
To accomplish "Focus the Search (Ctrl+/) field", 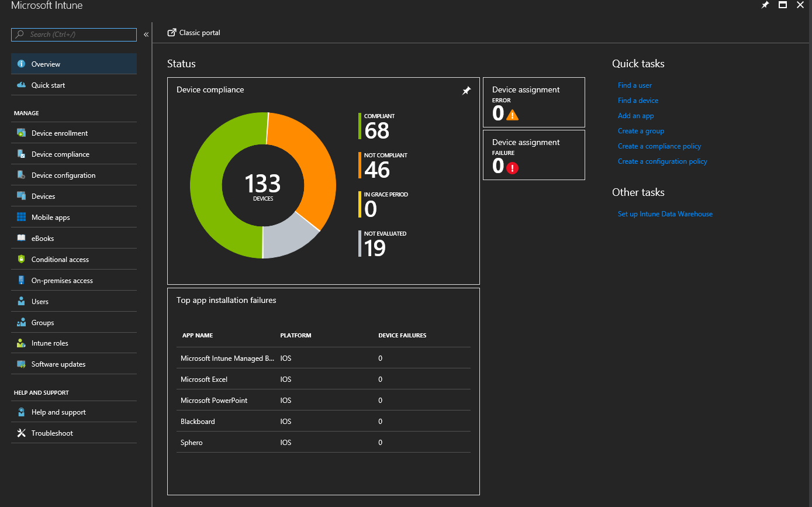I will 74,35.
